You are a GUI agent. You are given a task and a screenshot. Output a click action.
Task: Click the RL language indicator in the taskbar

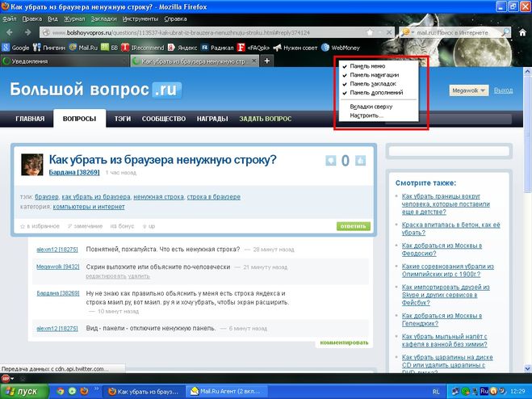436,392
